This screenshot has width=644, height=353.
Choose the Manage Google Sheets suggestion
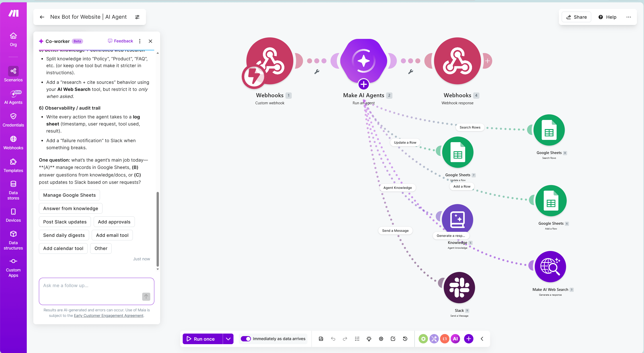[x=69, y=195]
